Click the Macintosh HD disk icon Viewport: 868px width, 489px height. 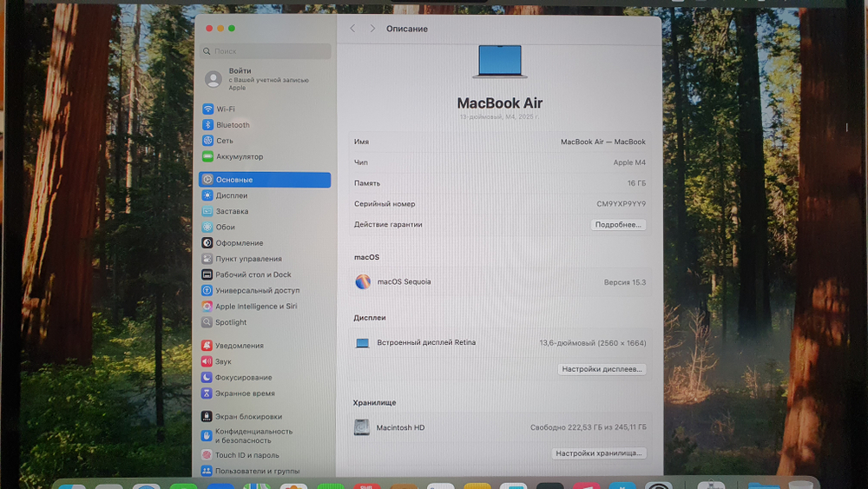[361, 427]
